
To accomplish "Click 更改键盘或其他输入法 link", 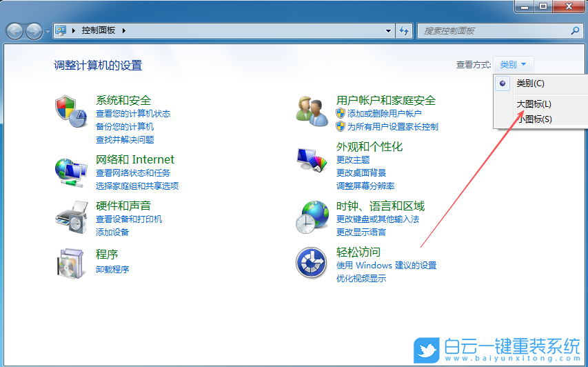I will tap(378, 219).
